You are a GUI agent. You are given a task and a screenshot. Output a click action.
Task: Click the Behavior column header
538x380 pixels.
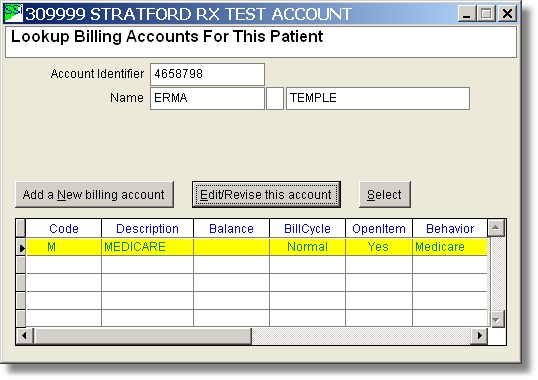click(450, 228)
